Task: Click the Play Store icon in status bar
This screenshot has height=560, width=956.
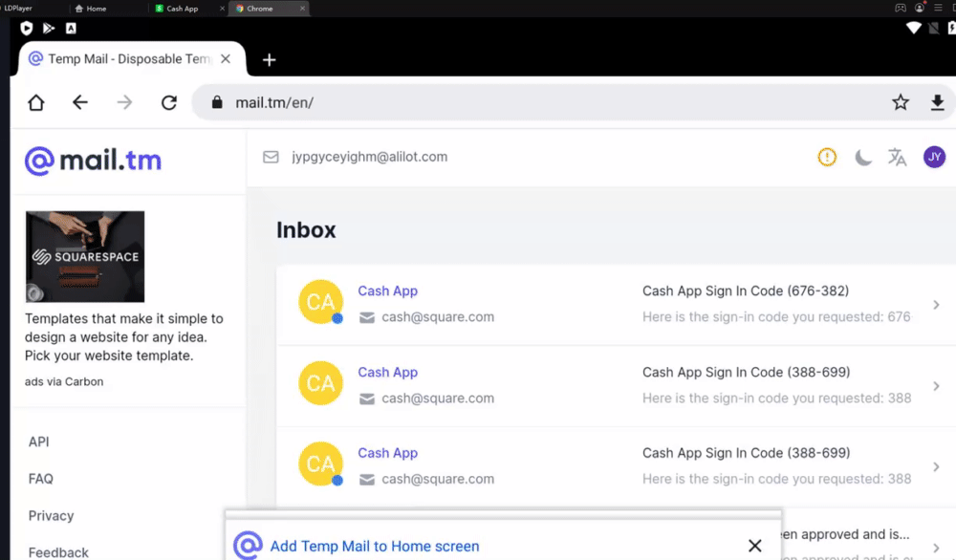Action: pos(49,28)
